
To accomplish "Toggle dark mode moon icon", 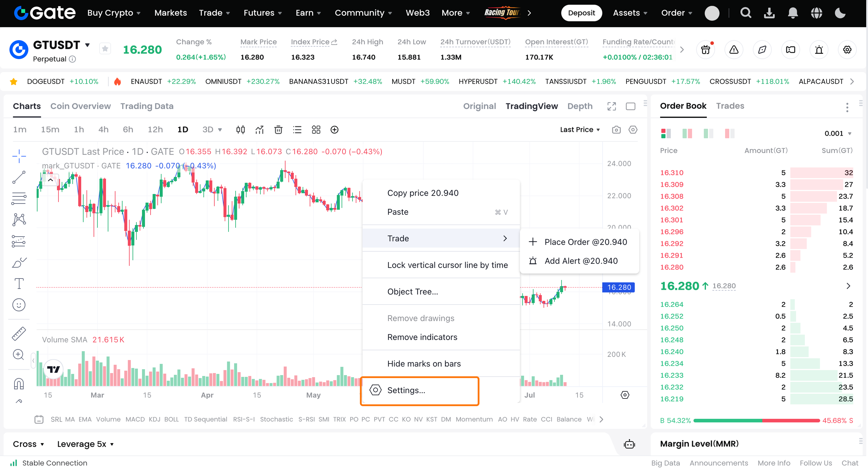I will click(x=840, y=13).
